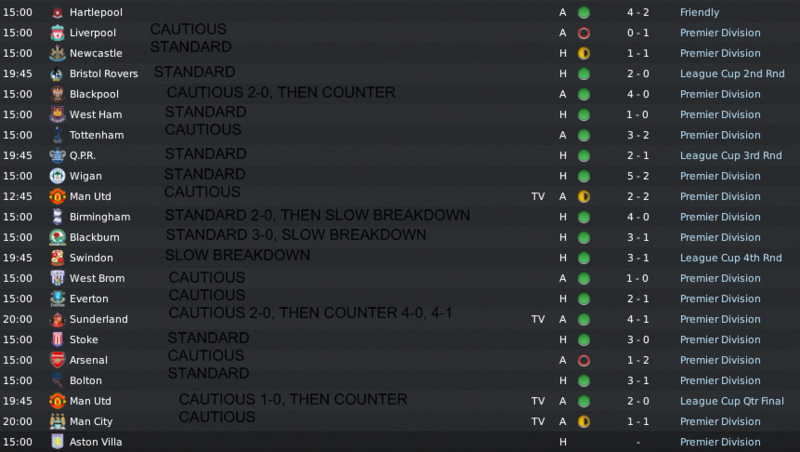Viewport: 800px width, 452px height.
Task: Click the green win indicator on Stoke row
Action: click(x=584, y=339)
